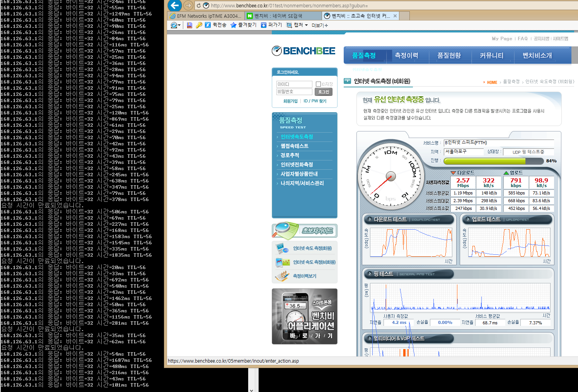Image resolution: width=578 pixels, height=392 pixels.
Task: Click the BENCHBEE logo
Action: 303,51
